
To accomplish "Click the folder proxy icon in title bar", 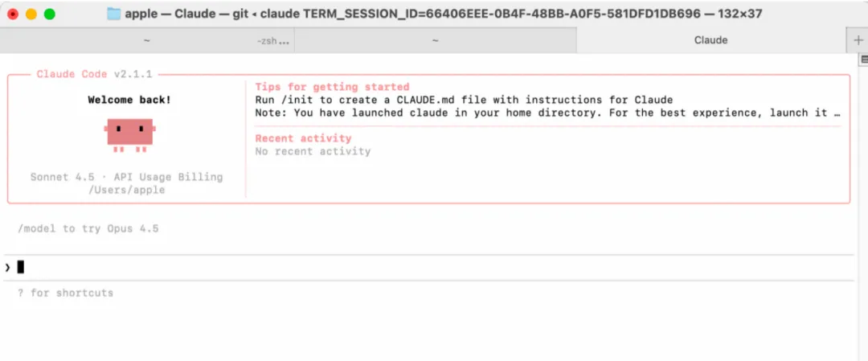I will click(x=113, y=14).
